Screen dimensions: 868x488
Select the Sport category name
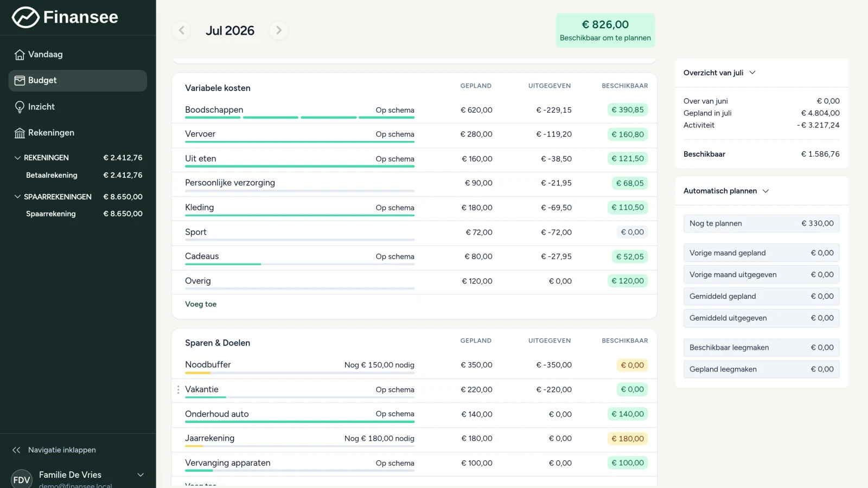pos(196,232)
